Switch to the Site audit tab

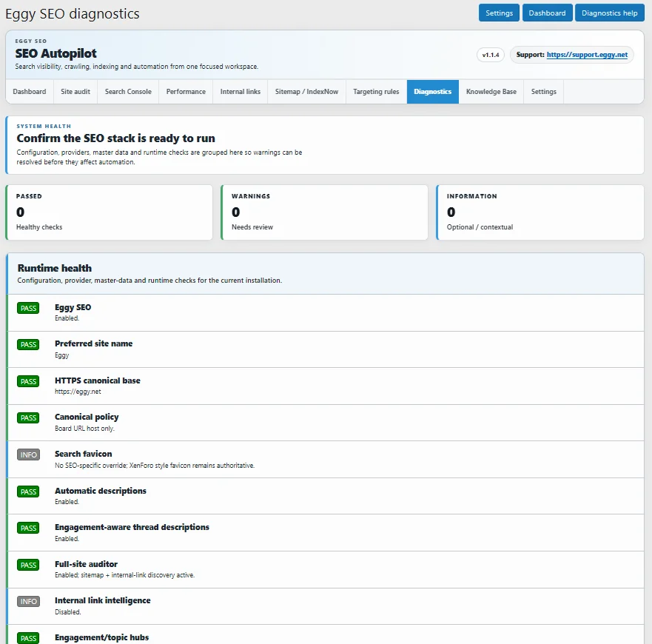click(x=75, y=92)
